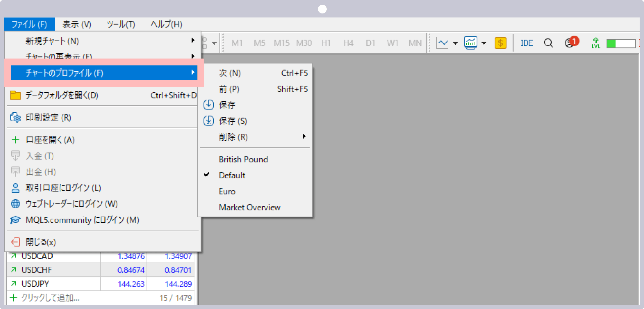644x309 pixels.
Task: Select the M15 timeframe
Action: click(281, 43)
